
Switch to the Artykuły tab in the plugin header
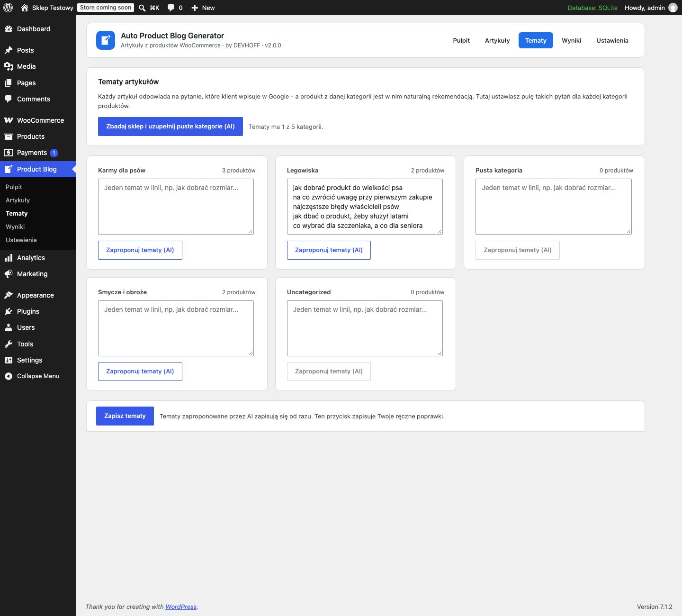pyautogui.click(x=497, y=40)
